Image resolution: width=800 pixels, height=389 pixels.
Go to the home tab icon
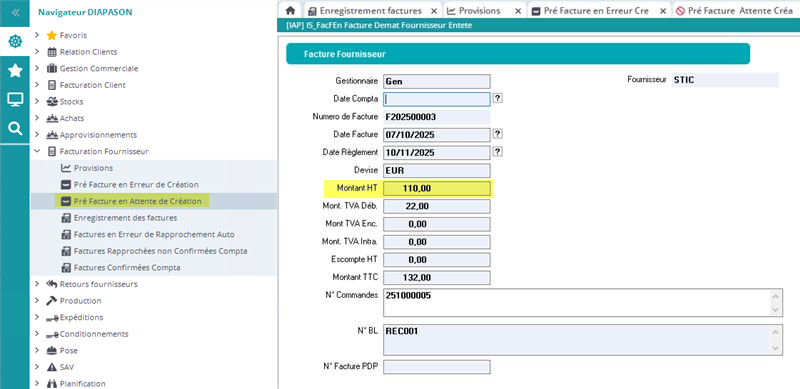point(290,10)
